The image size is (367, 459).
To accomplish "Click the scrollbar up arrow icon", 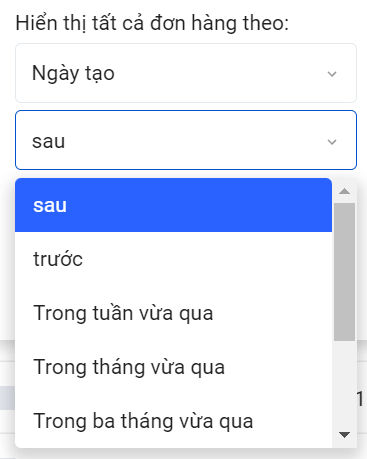I will tap(344, 191).
